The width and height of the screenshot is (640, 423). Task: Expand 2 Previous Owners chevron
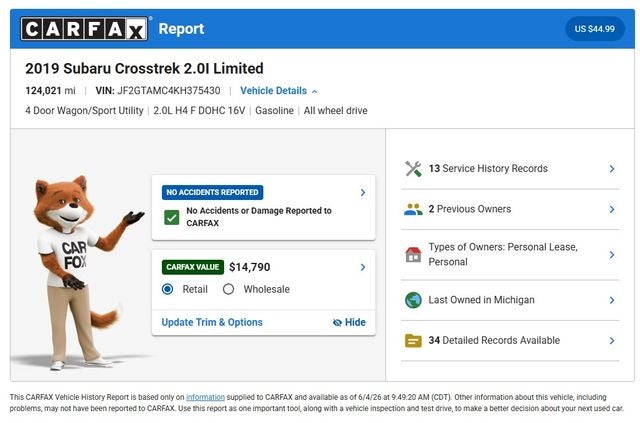[612, 209]
